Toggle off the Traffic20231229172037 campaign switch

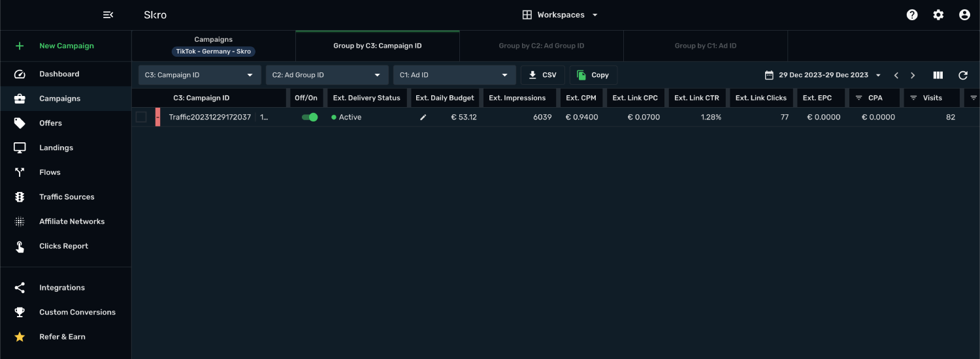310,117
